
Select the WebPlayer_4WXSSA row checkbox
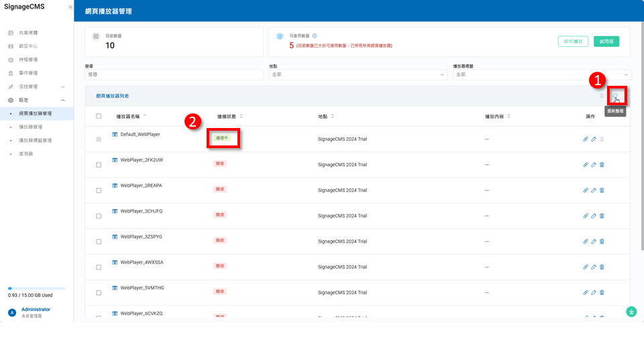99,267
